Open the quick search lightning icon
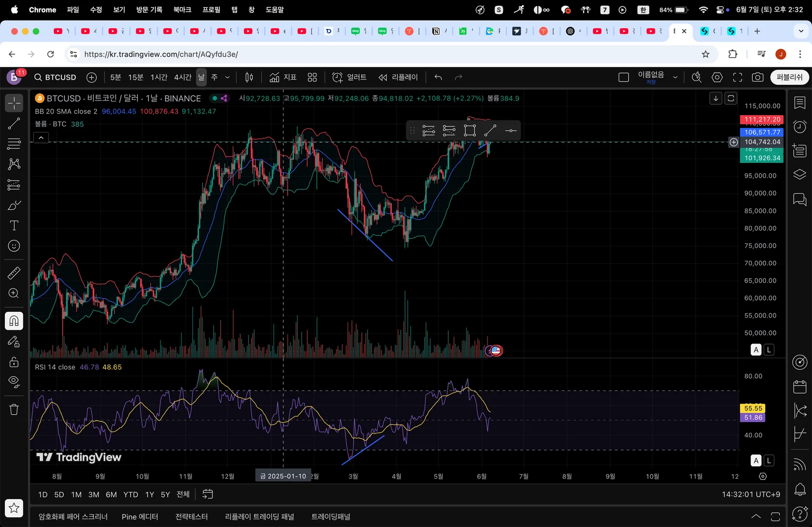 [x=697, y=77]
